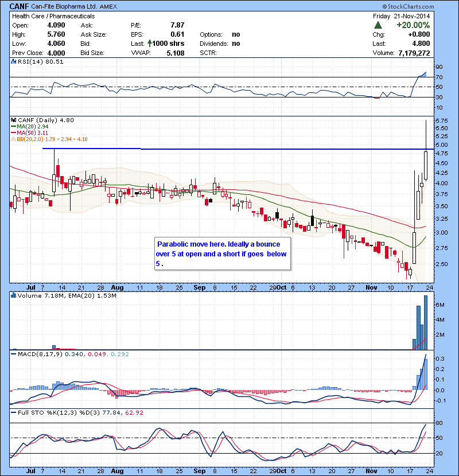Image resolution: width=459 pixels, height=476 pixels.
Task: Click the green arrow beside 1000 shrs
Action: (150, 44)
